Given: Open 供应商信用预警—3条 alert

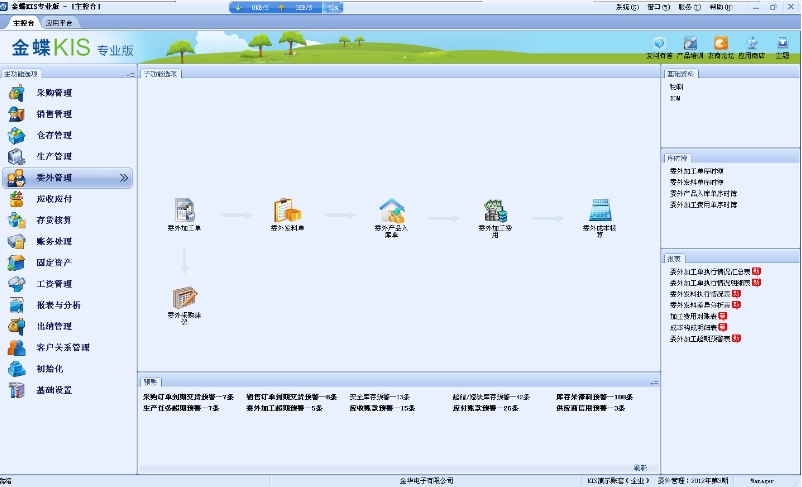Looking at the screenshot, I should [590, 408].
